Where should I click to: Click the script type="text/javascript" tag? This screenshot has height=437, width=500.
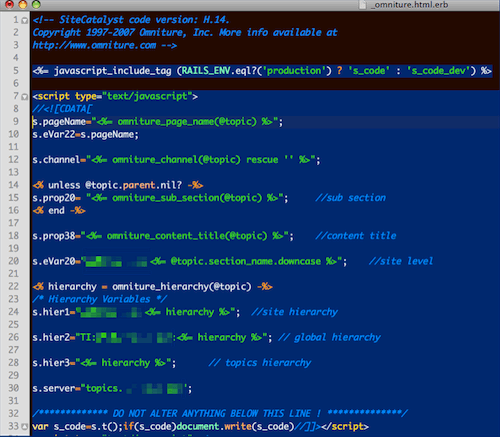click(x=115, y=96)
